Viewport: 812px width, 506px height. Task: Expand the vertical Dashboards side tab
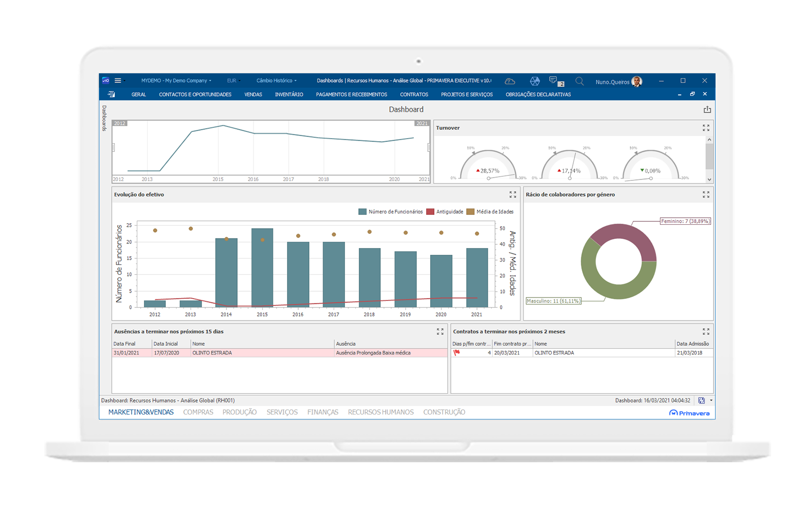[x=104, y=118]
